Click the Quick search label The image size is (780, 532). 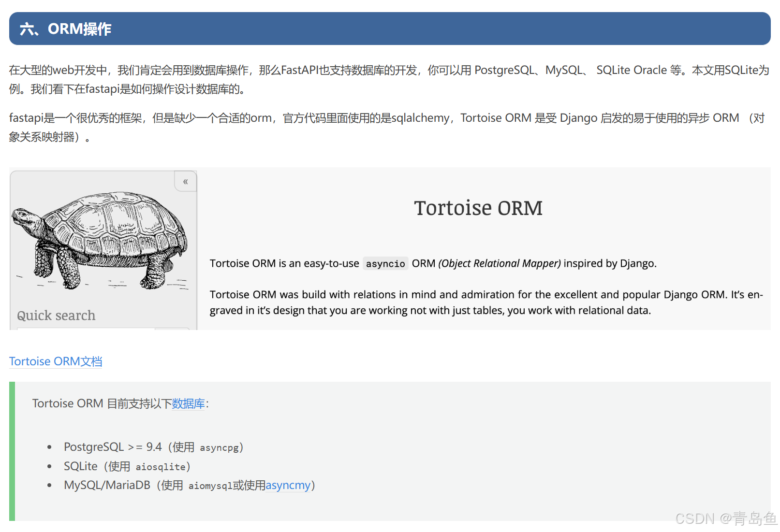pyautogui.click(x=56, y=315)
